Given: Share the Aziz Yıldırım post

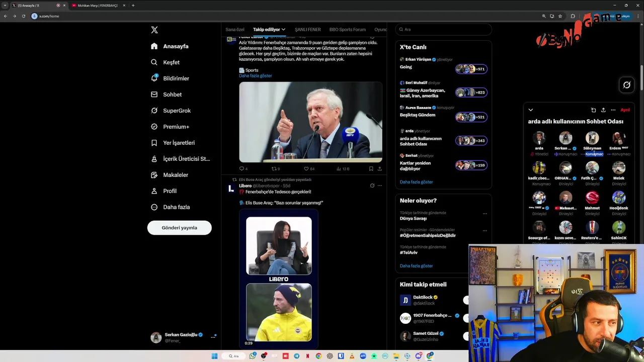Looking at the screenshot, I should [x=379, y=169].
